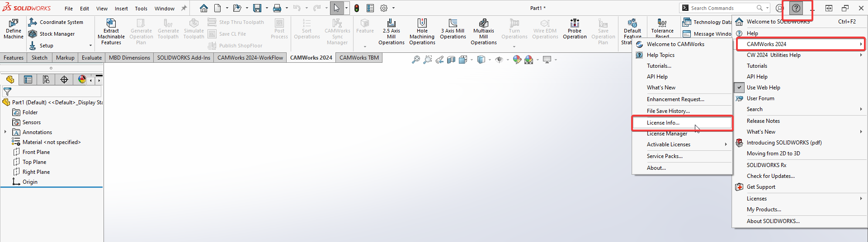Image resolution: width=868 pixels, height=242 pixels.
Task: Switch to CAMWorks 2024-WorkFlow tab
Action: (x=250, y=58)
